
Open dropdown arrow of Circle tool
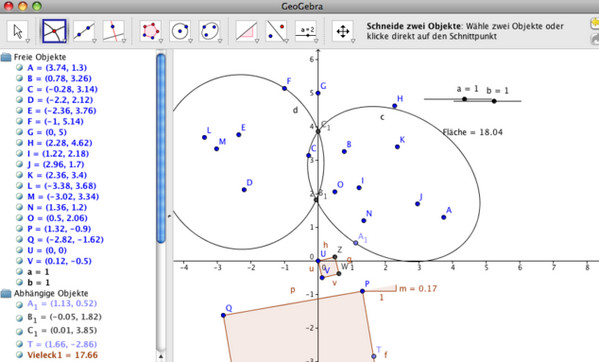tap(190, 40)
